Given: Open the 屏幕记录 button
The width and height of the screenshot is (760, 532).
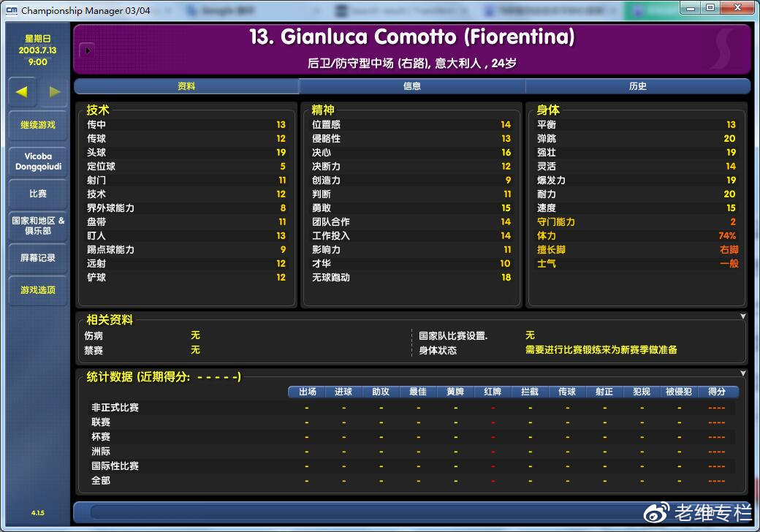Looking at the screenshot, I should tap(38, 258).
